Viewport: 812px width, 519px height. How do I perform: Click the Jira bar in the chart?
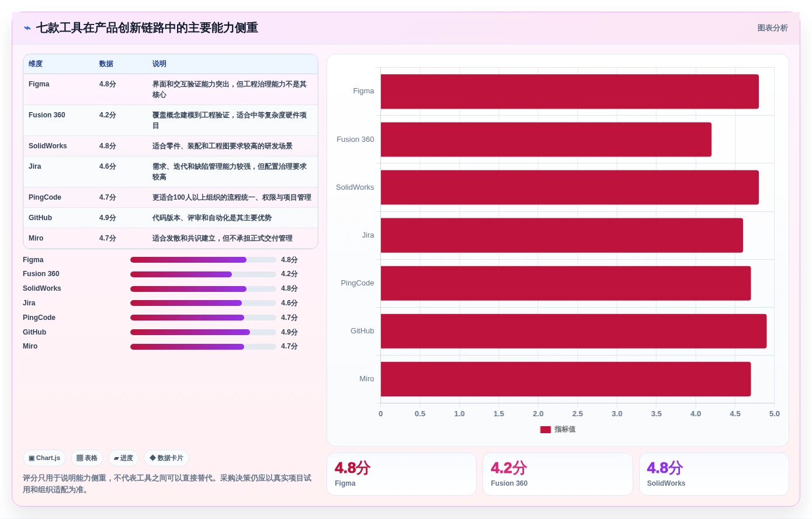tap(562, 235)
